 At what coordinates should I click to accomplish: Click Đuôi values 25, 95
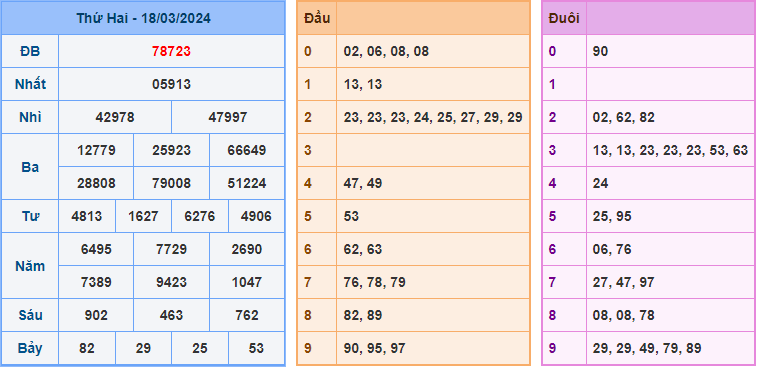612,216
